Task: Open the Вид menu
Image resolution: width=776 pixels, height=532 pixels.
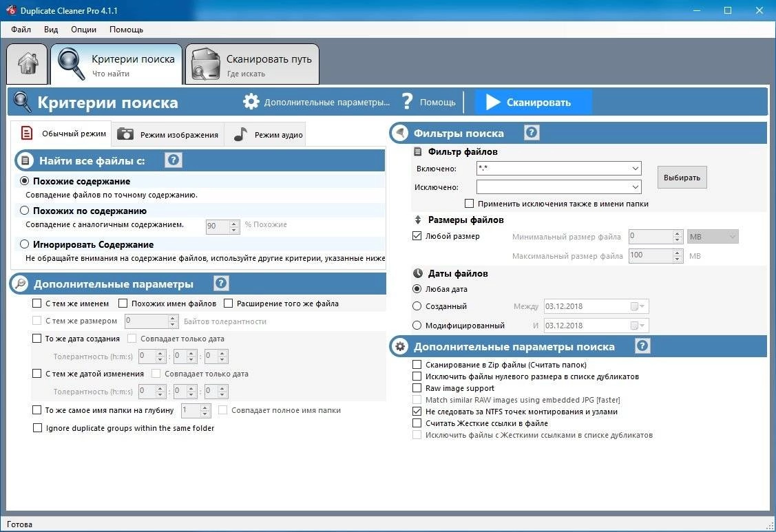Action: (x=51, y=29)
